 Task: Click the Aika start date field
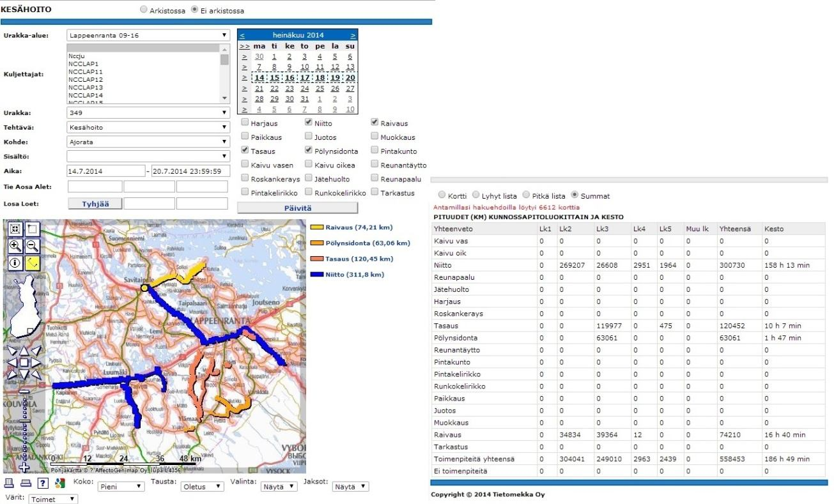coord(106,171)
